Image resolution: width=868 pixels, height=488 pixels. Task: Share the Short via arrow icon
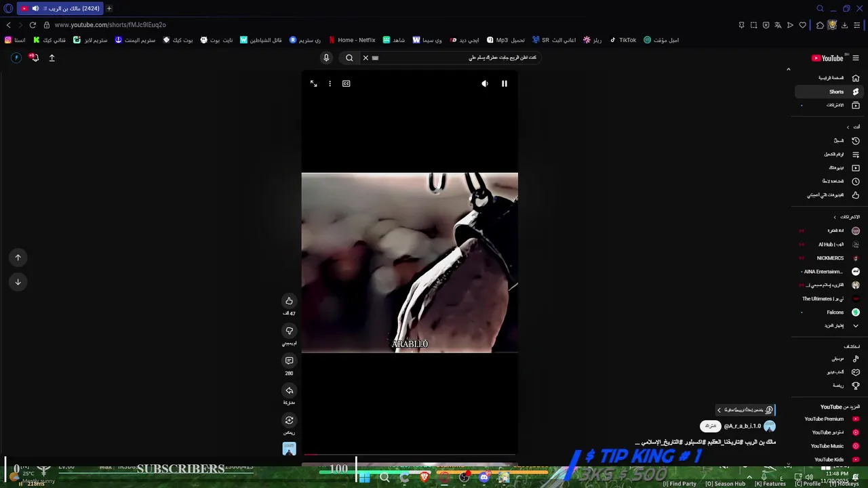289,390
